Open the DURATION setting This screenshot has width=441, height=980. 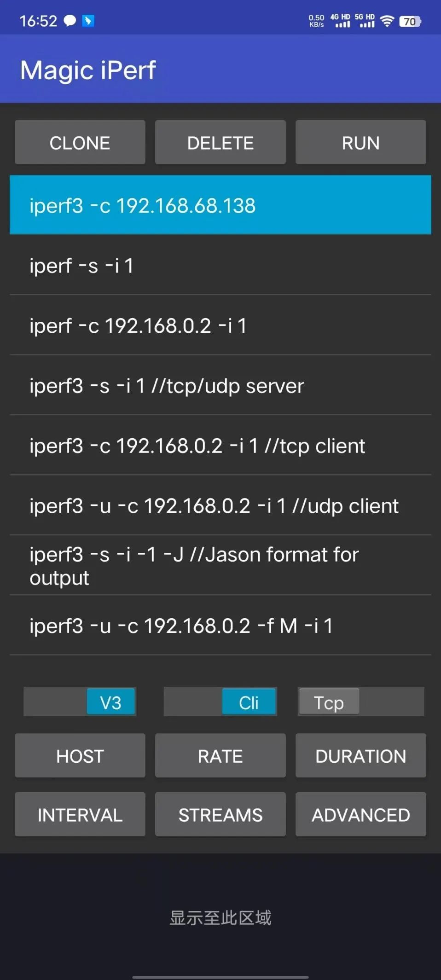point(360,755)
